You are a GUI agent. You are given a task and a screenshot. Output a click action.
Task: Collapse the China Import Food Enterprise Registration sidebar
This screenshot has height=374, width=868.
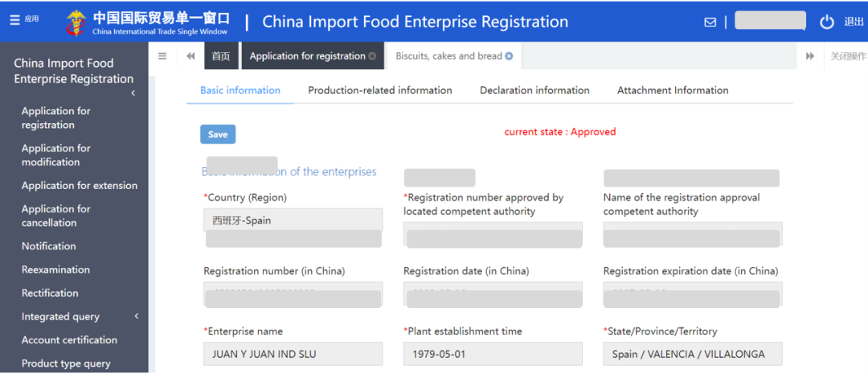pos(133,93)
